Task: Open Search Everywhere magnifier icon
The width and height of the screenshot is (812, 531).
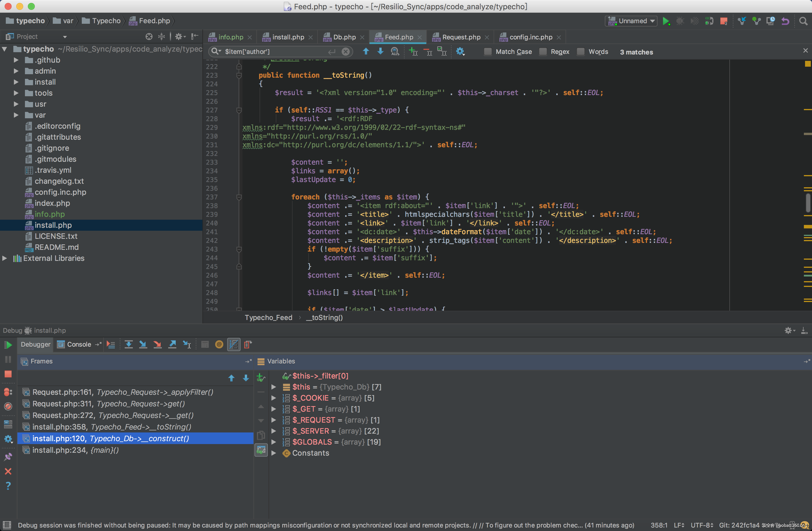Action: 803,21
